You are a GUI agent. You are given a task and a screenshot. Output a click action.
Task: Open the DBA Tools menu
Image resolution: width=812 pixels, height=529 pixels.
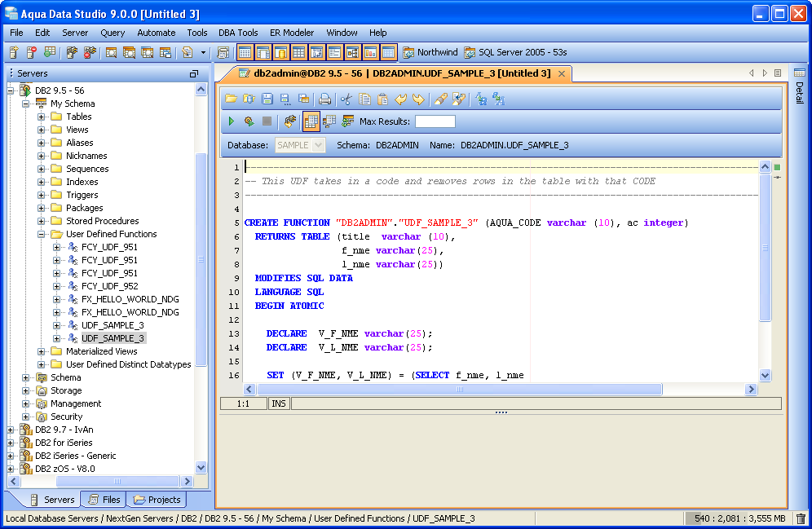tap(238, 33)
